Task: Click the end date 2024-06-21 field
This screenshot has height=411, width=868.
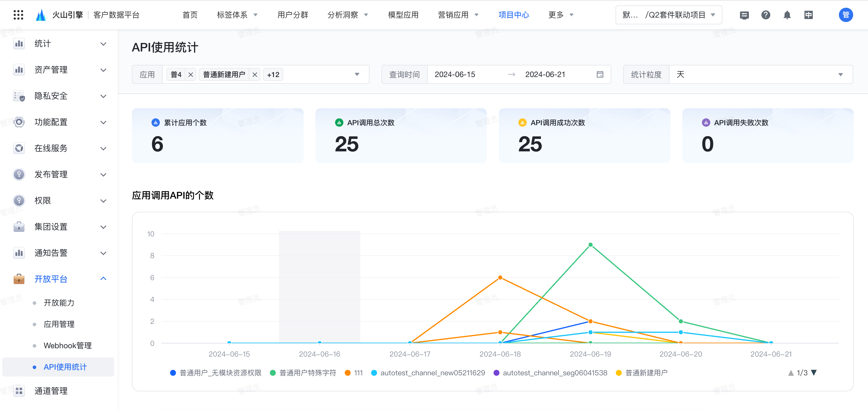Action: coord(545,75)
